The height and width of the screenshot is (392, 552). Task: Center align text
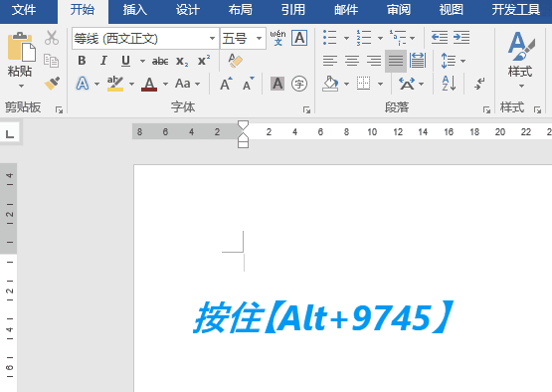[x=352, y=61]
